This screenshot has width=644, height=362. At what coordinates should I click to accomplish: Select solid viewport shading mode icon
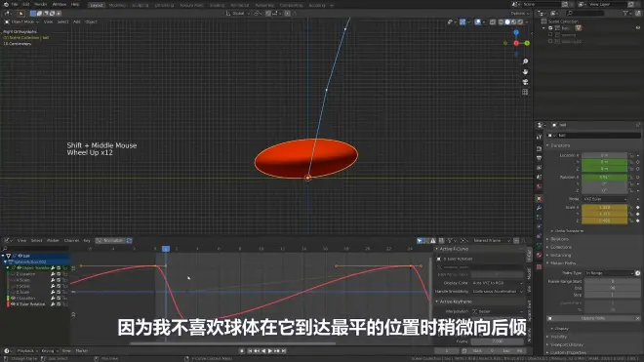(x=507, y=21)
